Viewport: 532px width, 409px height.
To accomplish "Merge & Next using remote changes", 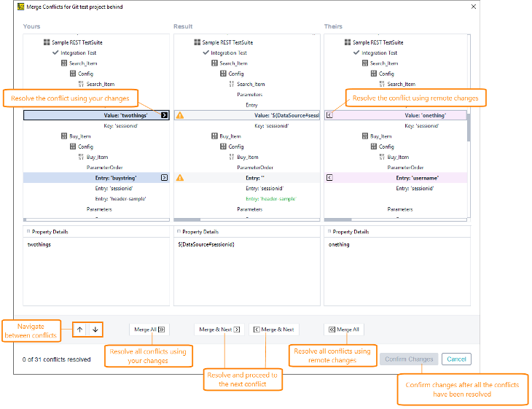I will pyautogui.click(x=273, y=330).
